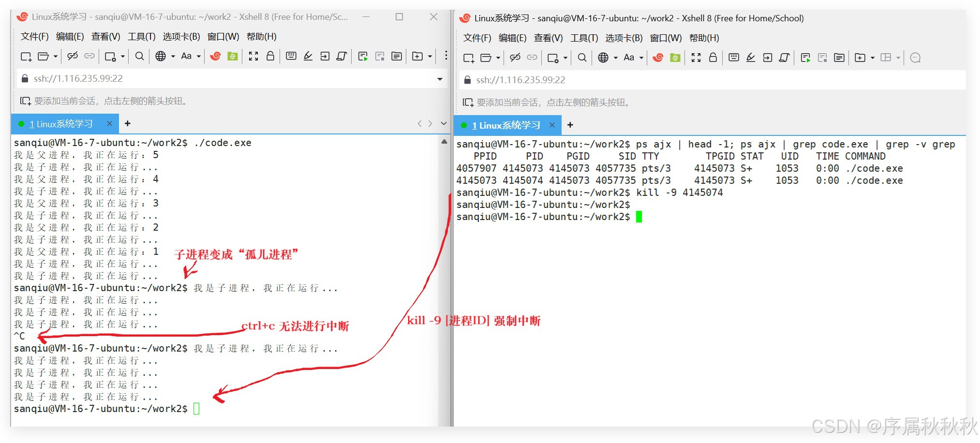980x443 pixels.
Task: Click keyboard icon in left window toolbar
Action: [x=291, y=56]
